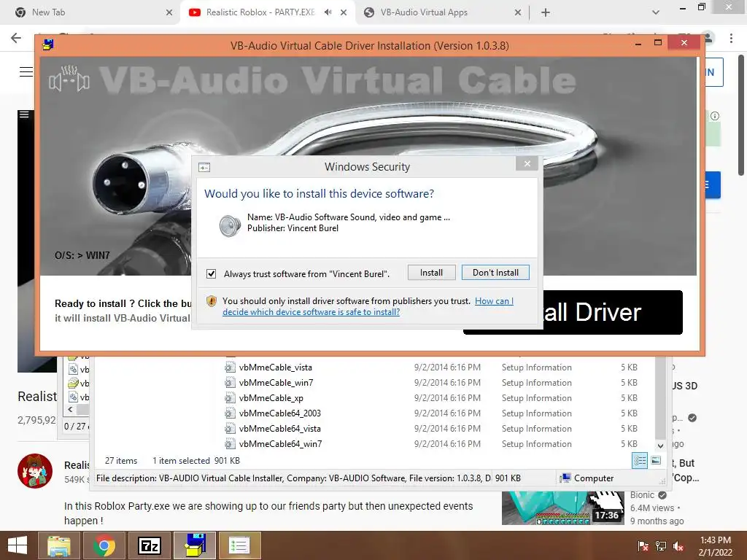The height and width of the screenshot is (560, 747).
Task: Select vbMmeCable64_vista file in Explorer
Action: 279,429
